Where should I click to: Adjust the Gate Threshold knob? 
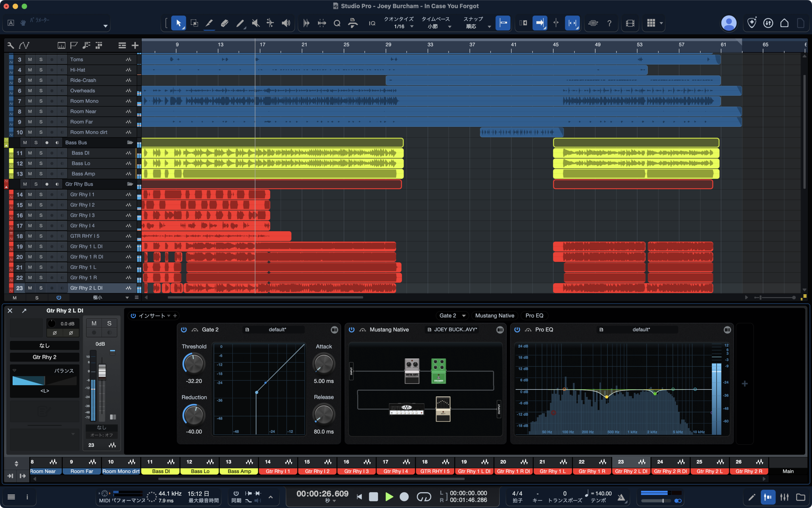pos(193,364)
